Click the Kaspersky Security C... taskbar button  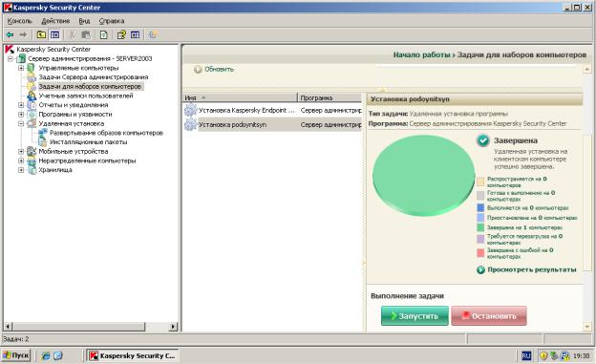coord(132,355)
